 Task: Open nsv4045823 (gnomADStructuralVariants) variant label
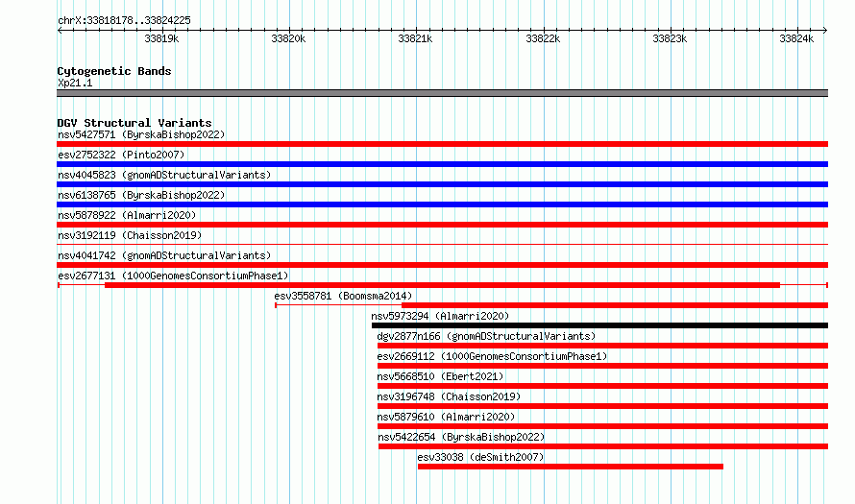coord(164,175)
